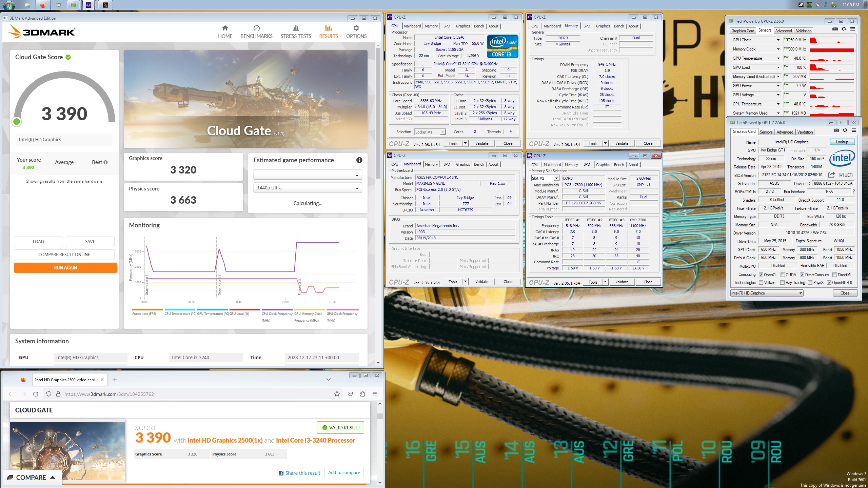Open Firefox application menu icon

[x=375, y=394]
